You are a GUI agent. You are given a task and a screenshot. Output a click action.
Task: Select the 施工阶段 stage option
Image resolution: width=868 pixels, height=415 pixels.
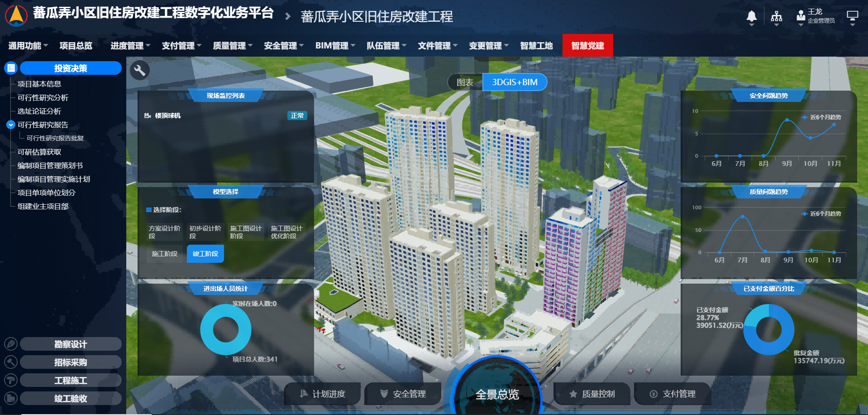[x=164, y=254]
